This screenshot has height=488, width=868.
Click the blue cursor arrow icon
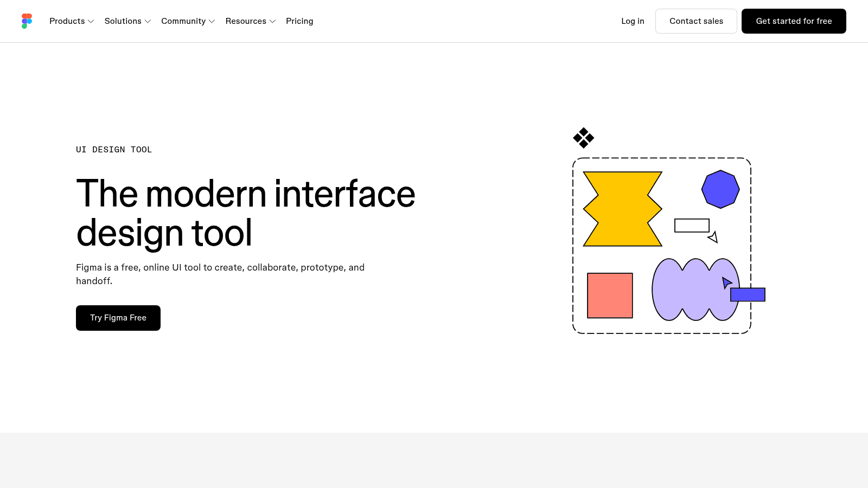coord(727,282)
